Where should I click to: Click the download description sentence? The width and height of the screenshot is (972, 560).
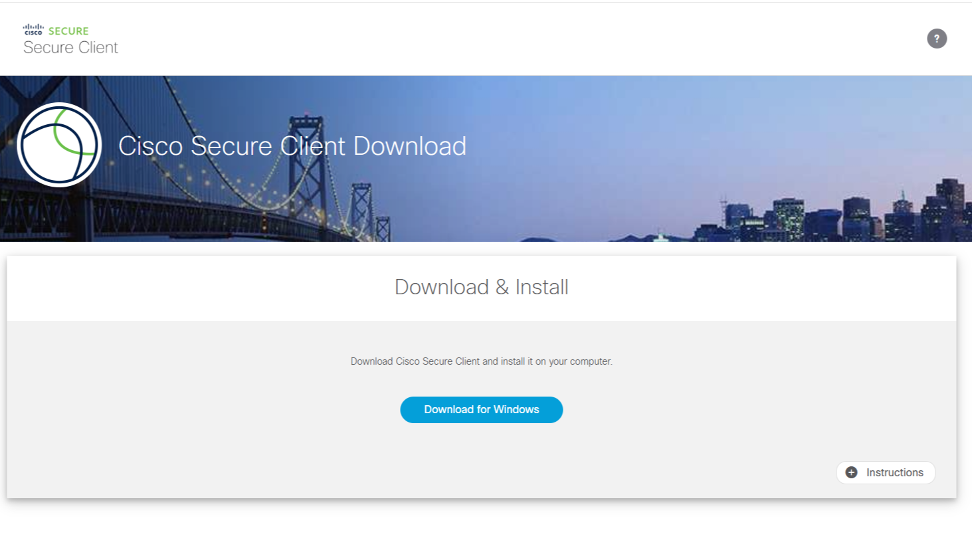coord(481,361)
